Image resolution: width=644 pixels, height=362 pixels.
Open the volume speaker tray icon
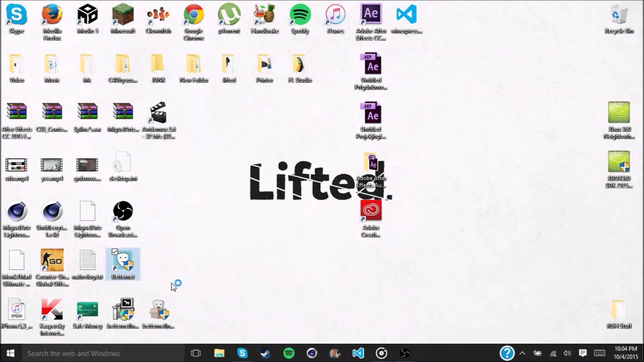pyautogui.click(x=567, y=353)
